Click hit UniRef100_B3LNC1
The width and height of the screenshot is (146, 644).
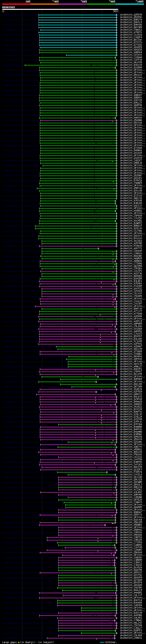131,281
